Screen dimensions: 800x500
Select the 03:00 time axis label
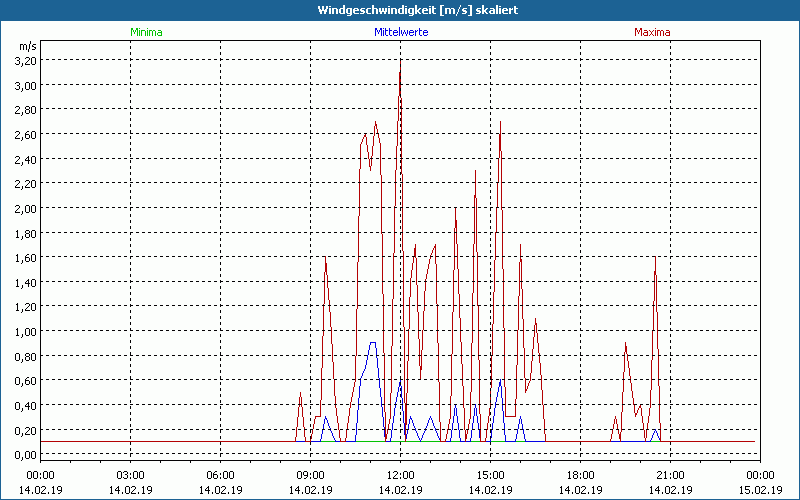point(130,475)
